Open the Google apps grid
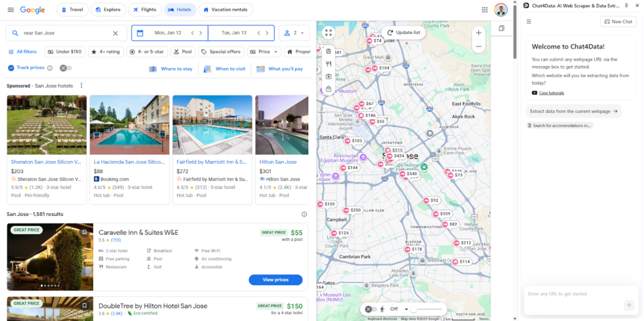 pyautogui.click(x=485, y=10)
